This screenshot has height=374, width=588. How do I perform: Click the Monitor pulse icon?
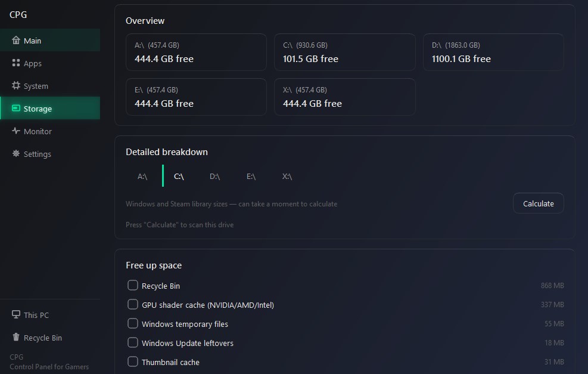[15, 131]
